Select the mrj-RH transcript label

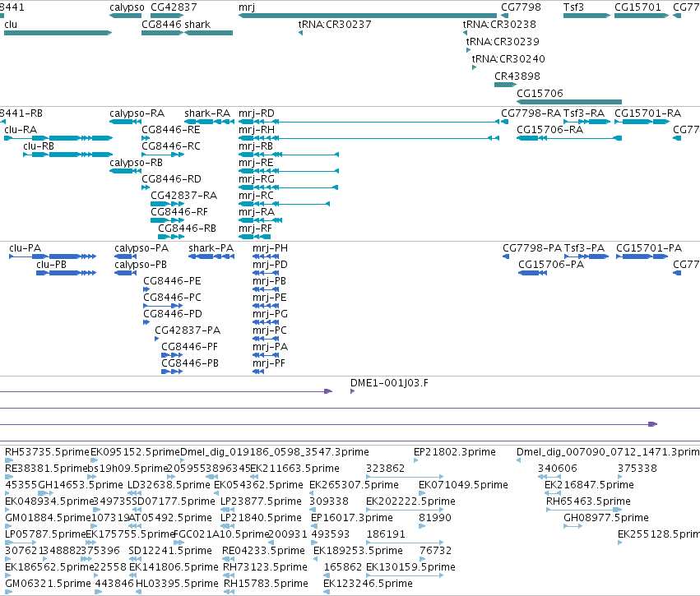tap(257, 130)
